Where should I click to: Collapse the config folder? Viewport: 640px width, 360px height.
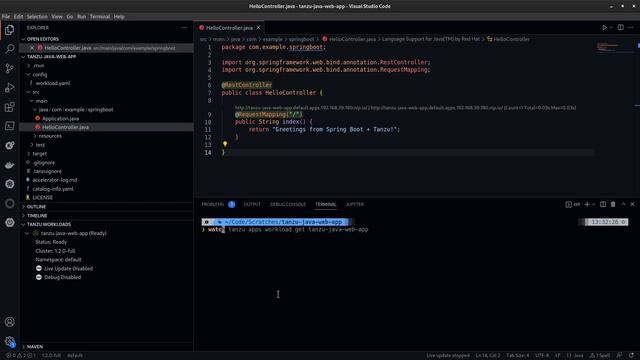(29, 74)
